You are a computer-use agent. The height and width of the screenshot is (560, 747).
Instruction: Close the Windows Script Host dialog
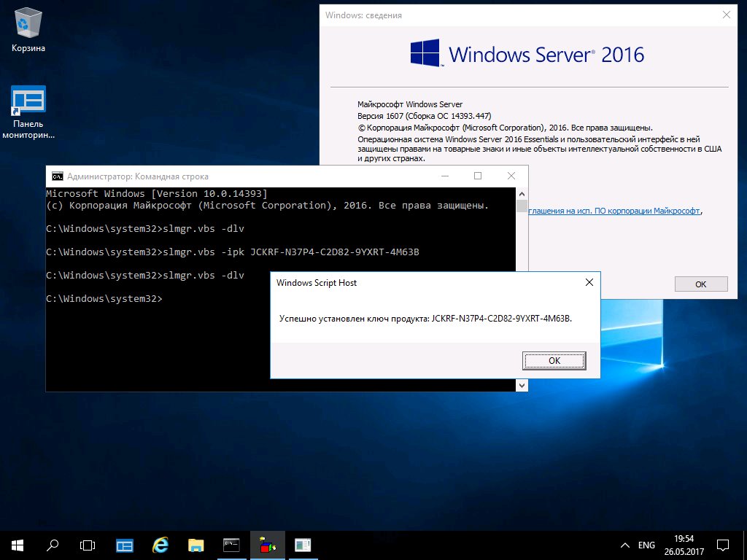pyautogui.click(x=589, y=282)
